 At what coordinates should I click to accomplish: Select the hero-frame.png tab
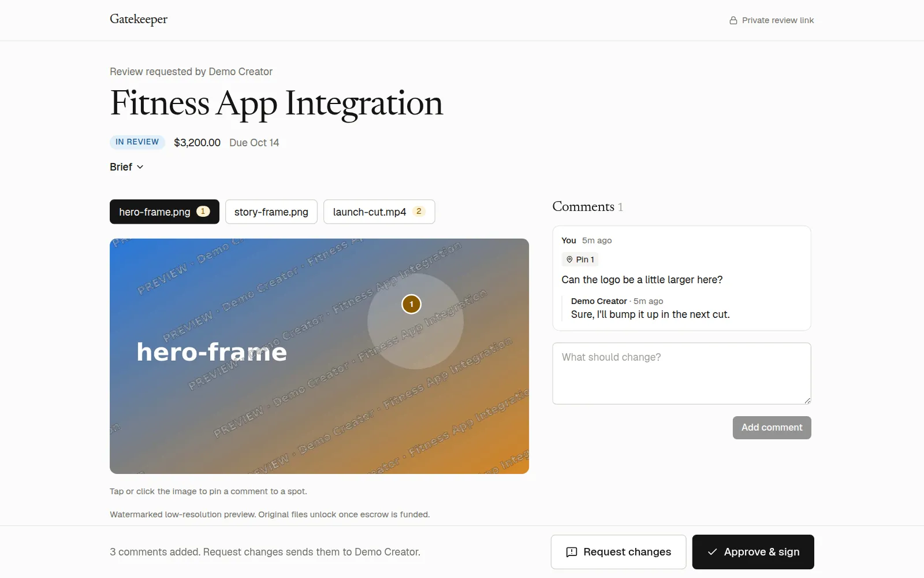pos(165,212)
